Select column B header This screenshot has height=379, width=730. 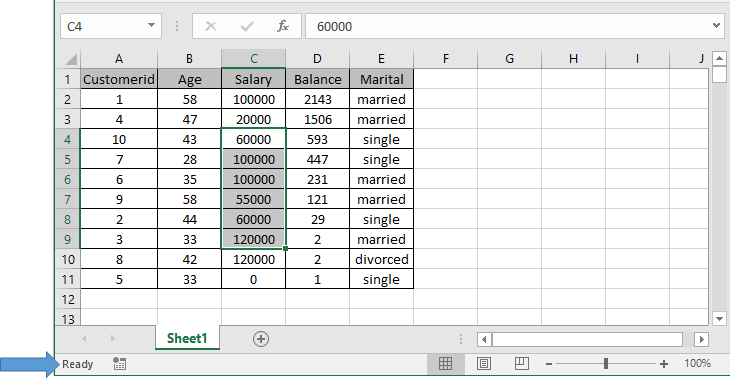pos(189,59)
